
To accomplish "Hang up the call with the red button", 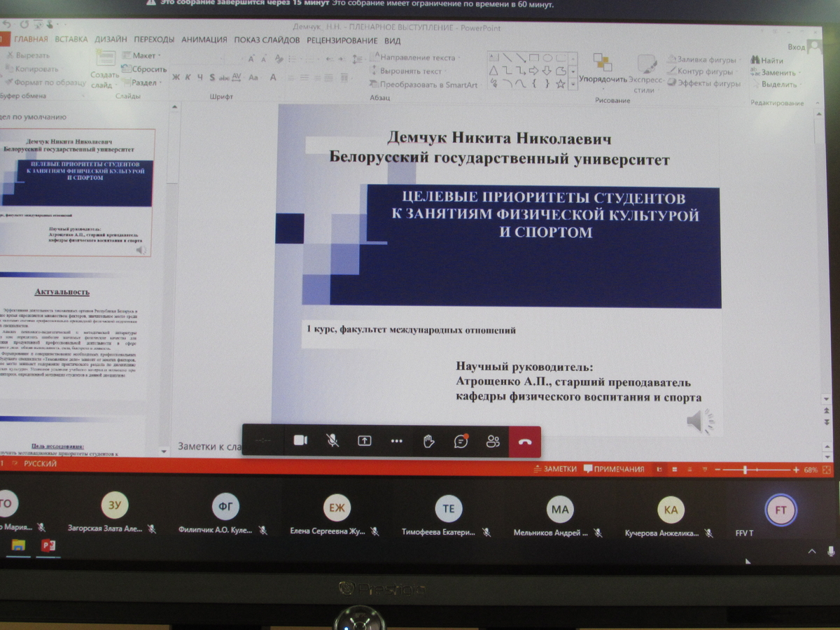I will pos(525,442).
